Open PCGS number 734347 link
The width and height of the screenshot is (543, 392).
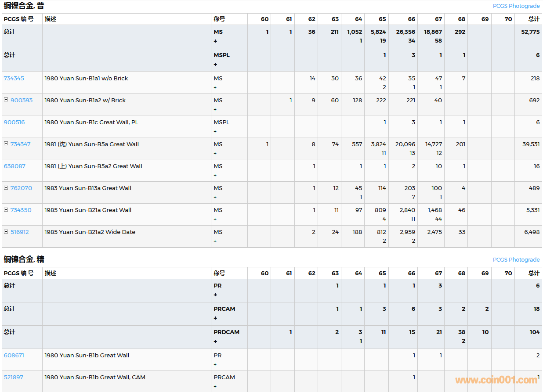21,144
